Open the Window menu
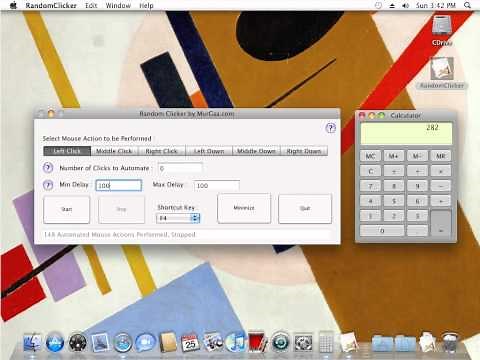Image resolution: width=480 pixels, height=360 pixels. [118, 5]
